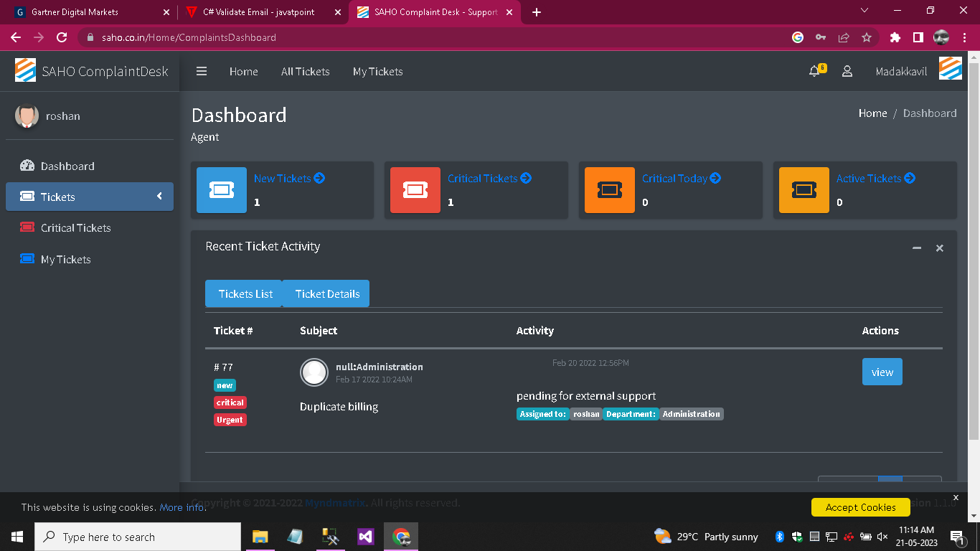Click the SAHO ComplaintDesk striped logo icon
Image resolution: width=980 pixels, height=551 pixels.
point(25,70)
